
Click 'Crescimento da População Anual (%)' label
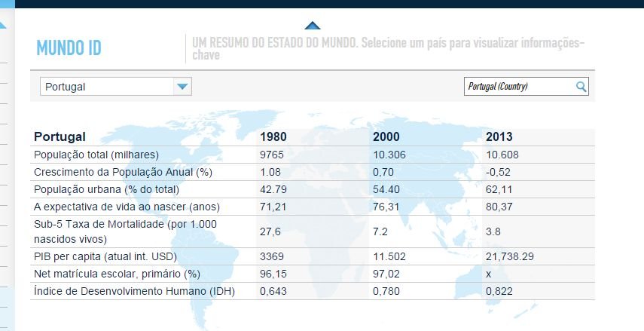tap(123, 172)
